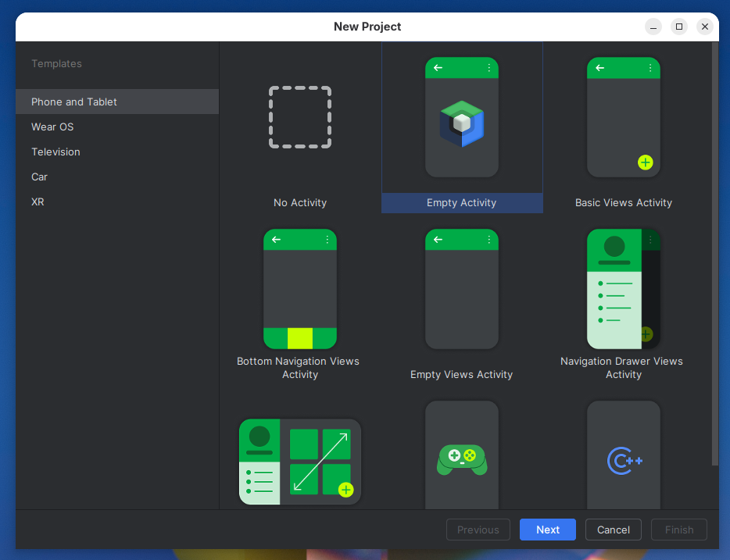The image size is (730, 560).
Task: Pick the Basic Views Activity template icon
Action: point(624,117)
